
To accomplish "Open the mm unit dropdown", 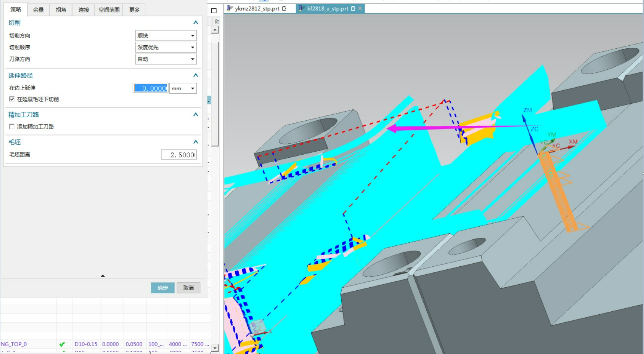I will 183,88.
